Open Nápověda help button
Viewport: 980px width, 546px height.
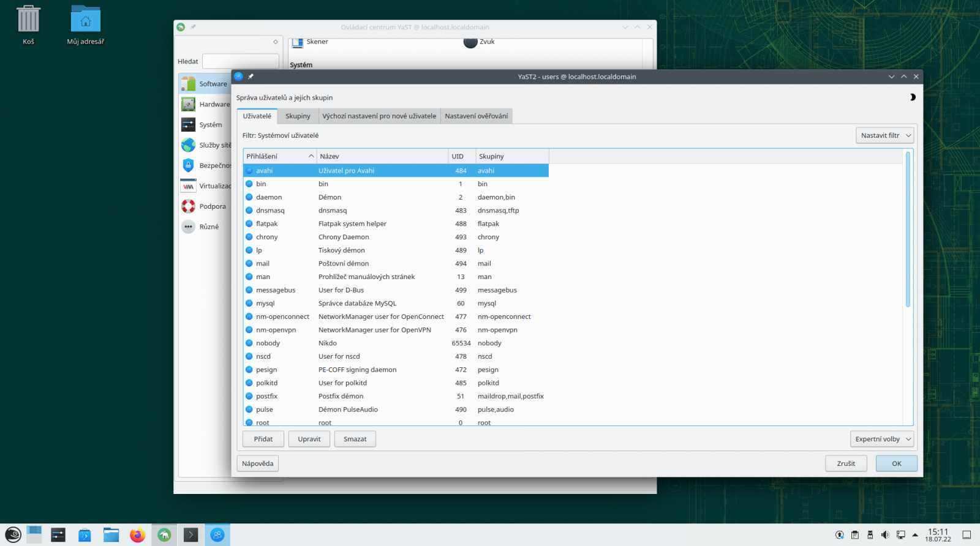(258, 463)
